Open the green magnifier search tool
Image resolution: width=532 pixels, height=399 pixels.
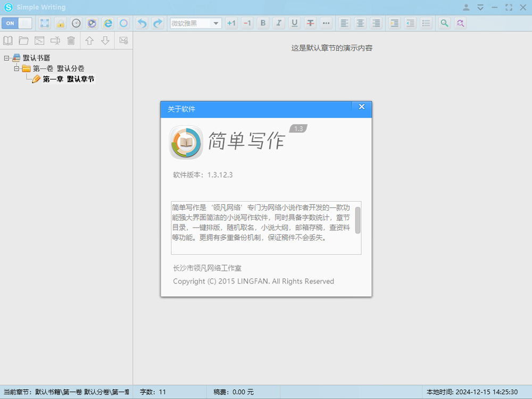pyautogui.click(x=444, y=23)
